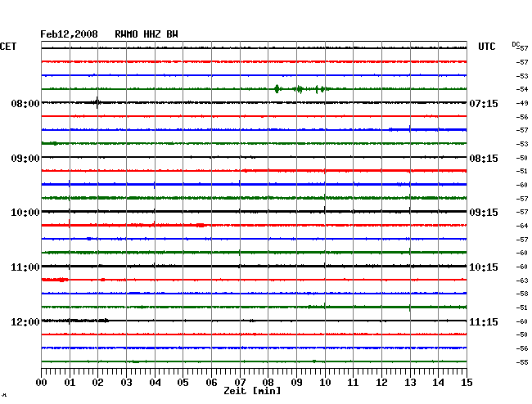
Task: Click the CET column header
Action: tap(8, 47)
